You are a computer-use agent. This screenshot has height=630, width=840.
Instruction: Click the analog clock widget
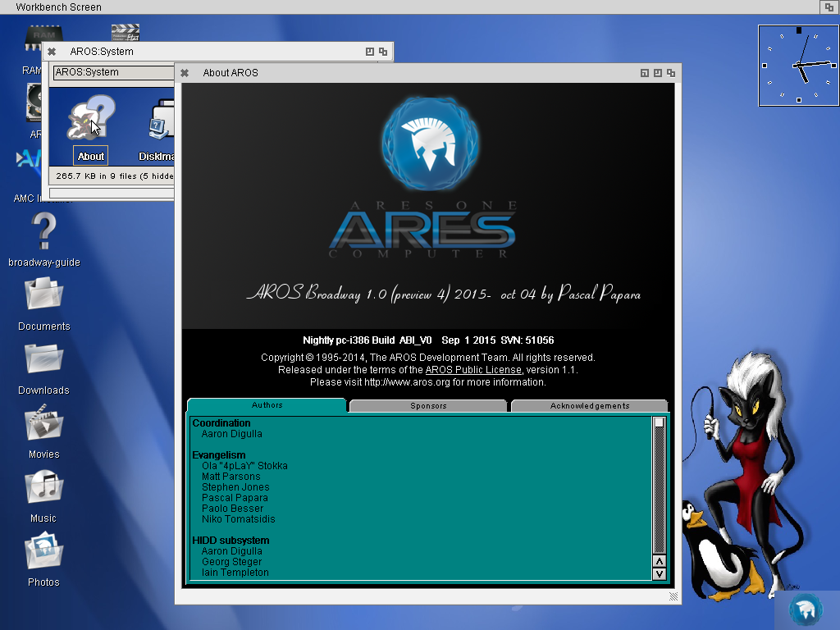click(x=798, y=65)
